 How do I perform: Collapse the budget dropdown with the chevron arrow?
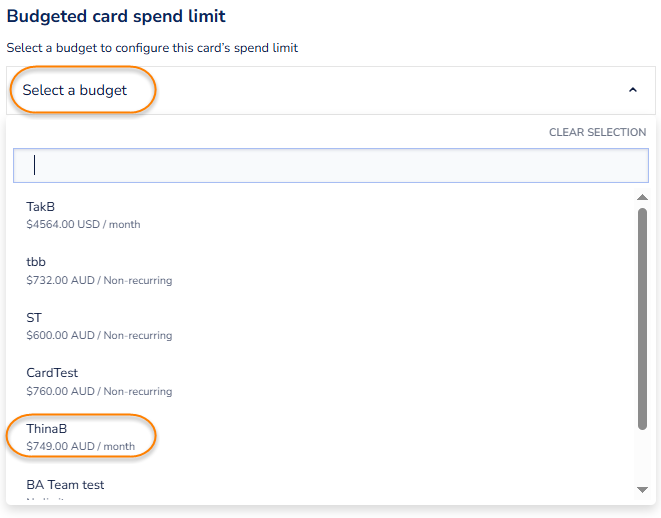tap(632, 90)
